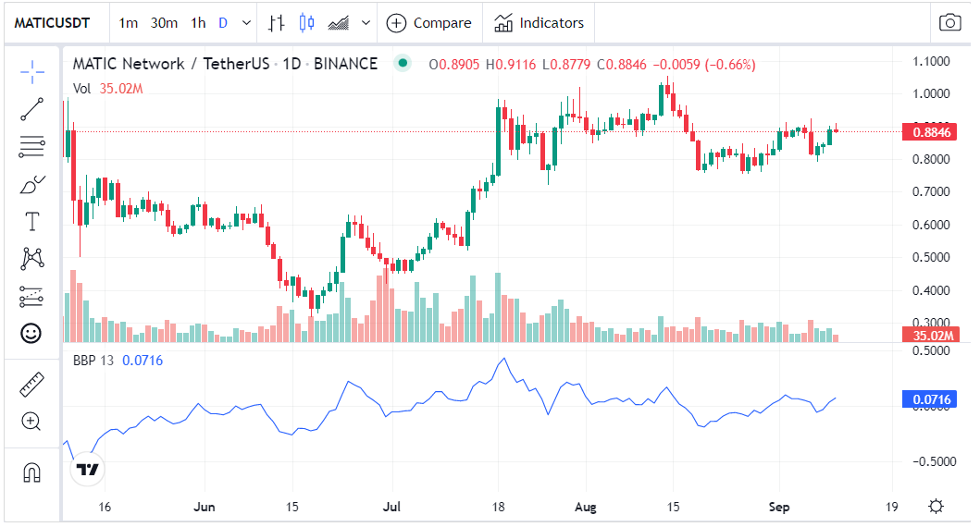Select the Text annotation tool
This screenshot has height=527, width=980.
tap(31, 222)
